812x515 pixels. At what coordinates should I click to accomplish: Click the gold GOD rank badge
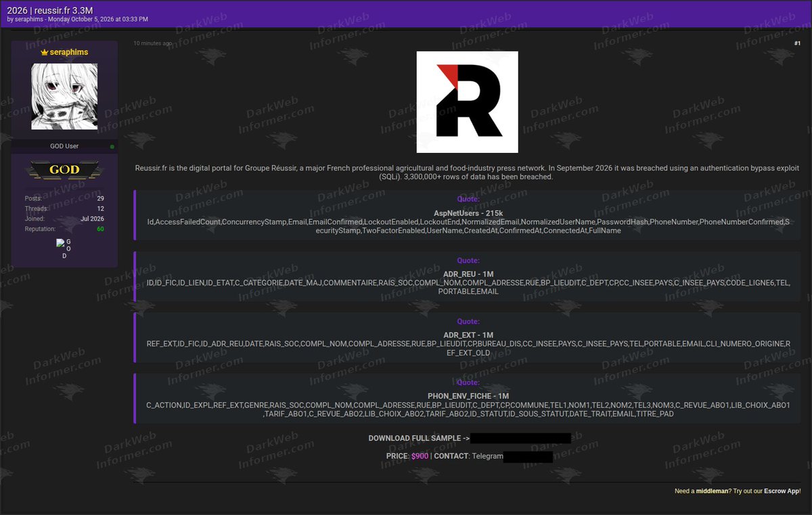click(x=64, y=170)
